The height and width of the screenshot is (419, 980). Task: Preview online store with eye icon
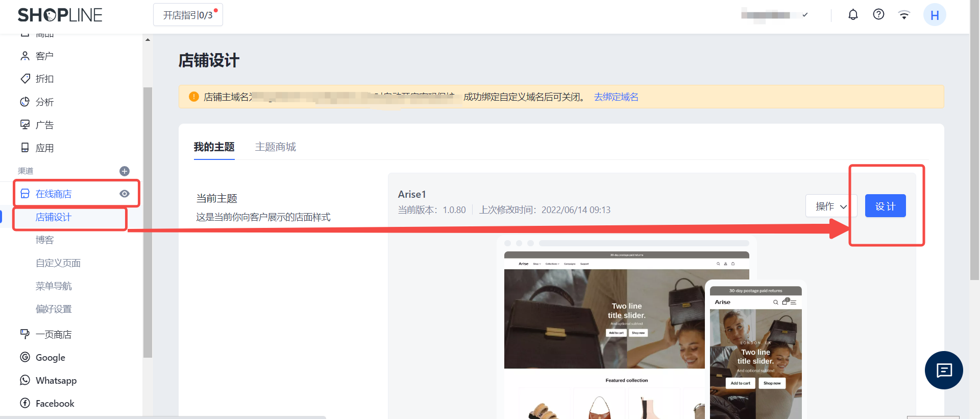pyautogui.click(x=125, y=194)
